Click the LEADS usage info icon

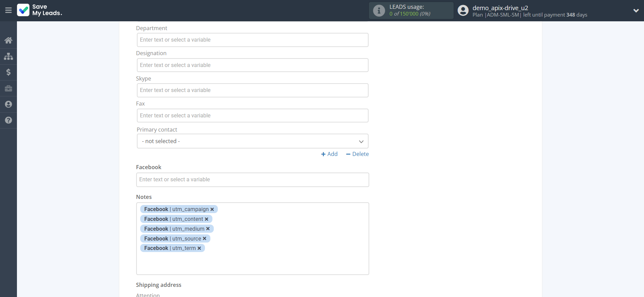pyautogui.click(x=379, y=10)
